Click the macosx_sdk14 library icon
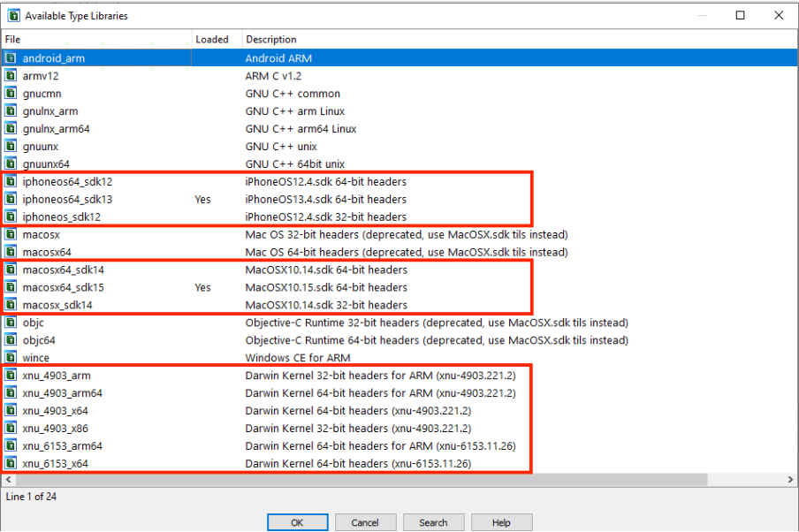This screenshot has width=799, height=532. (11, 305)
